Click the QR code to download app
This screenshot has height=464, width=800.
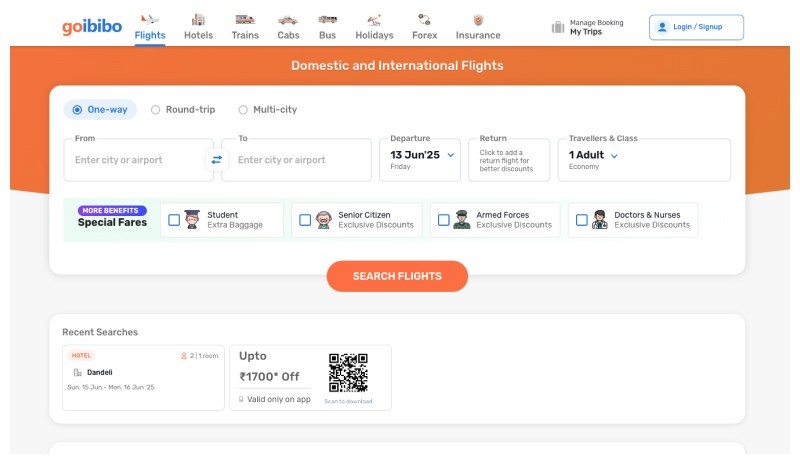[348, 373]
